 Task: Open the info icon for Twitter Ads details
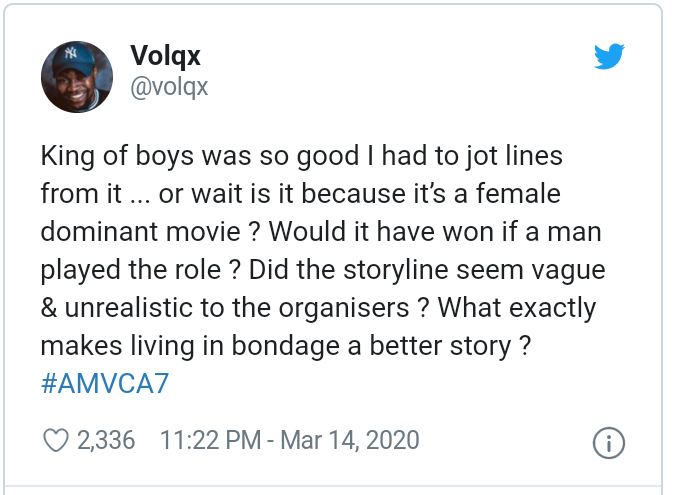[x=609, y=441]
